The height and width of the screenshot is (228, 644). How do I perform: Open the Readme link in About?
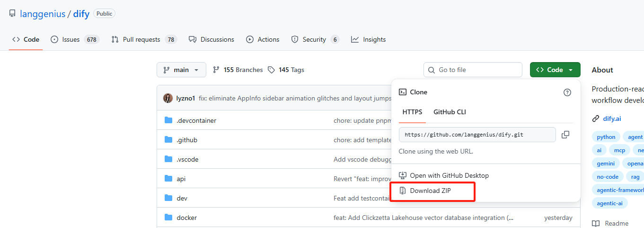click(x=616, y=223)
